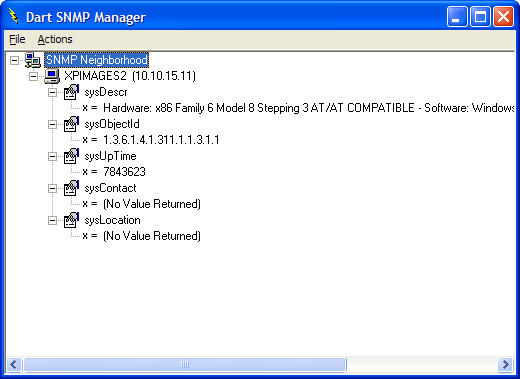Screen dimensions: 520x379
Task: Minimize the Dart SNMP Manager window
Action: (457, 16)
